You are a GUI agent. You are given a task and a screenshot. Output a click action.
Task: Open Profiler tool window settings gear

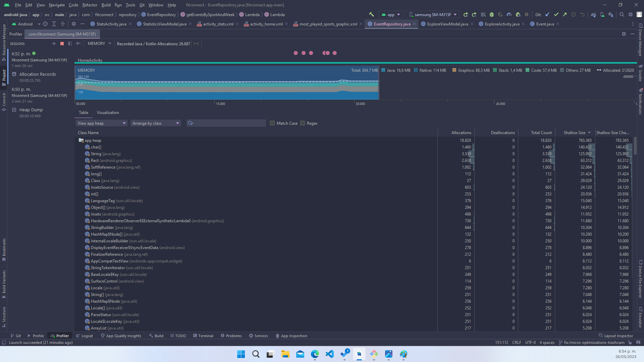624,34
